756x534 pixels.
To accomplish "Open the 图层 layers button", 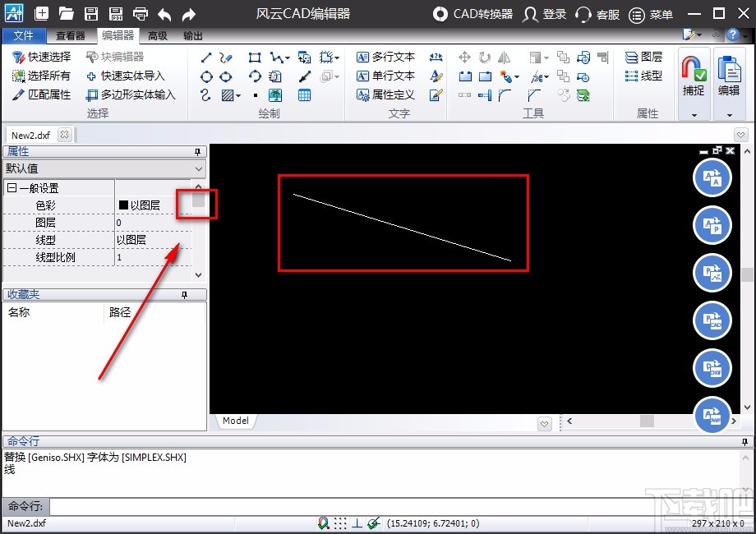I will [x=643, y=58].
